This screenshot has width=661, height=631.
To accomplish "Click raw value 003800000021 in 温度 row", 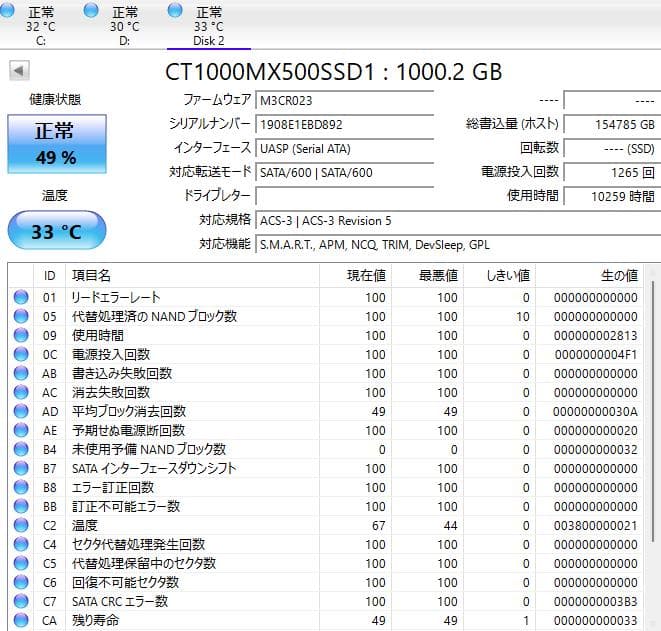I will [595, 526].
